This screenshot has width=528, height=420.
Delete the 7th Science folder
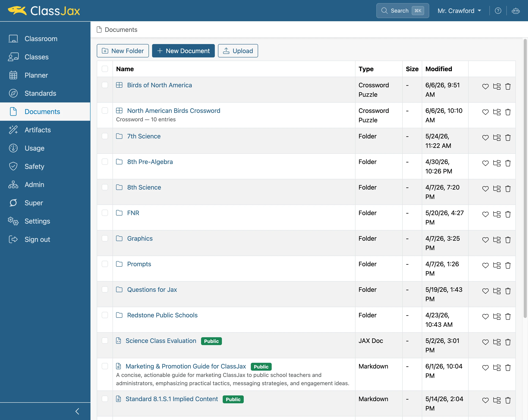(x=508, y=138)
